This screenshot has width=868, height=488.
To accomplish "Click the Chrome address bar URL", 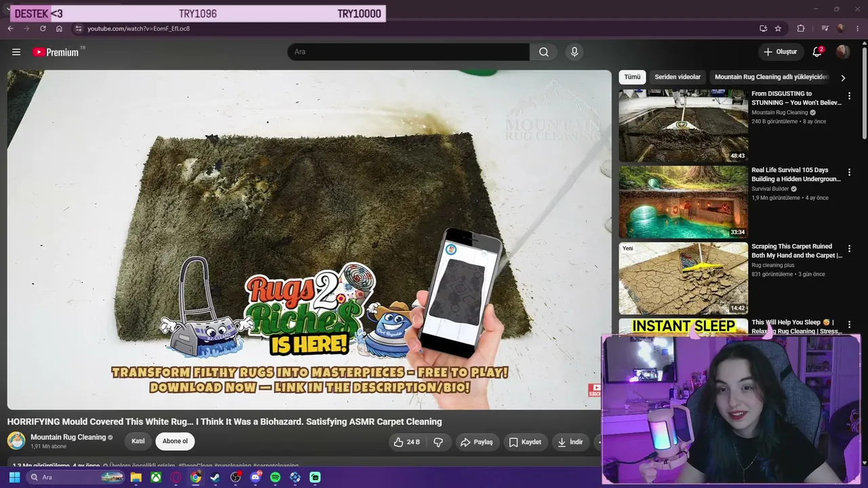I will click(138, 28).
